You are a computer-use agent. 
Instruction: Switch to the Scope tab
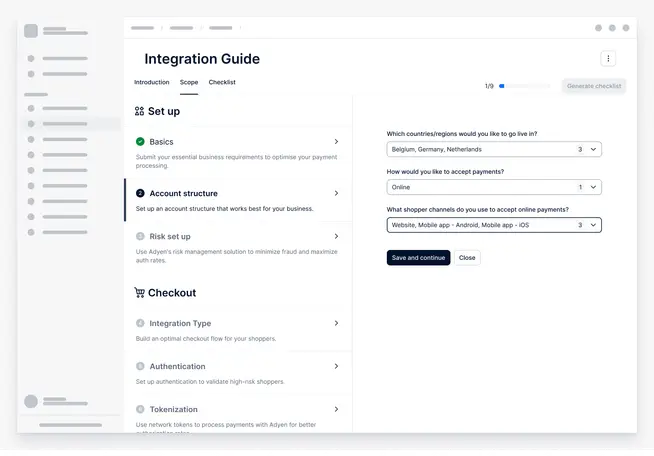189,82
